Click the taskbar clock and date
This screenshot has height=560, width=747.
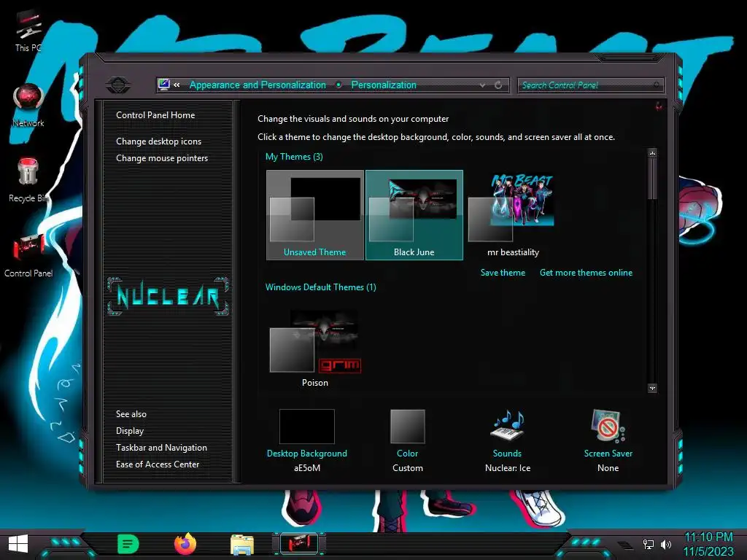coord(708,544)
